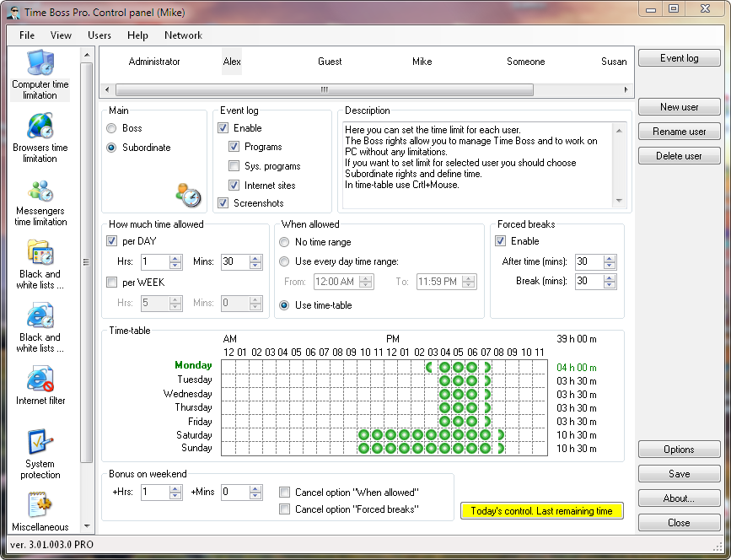Click the Time Boss title bar app icon
The image size is (731, 560).
pyautogui.click(x=13, y=12)
